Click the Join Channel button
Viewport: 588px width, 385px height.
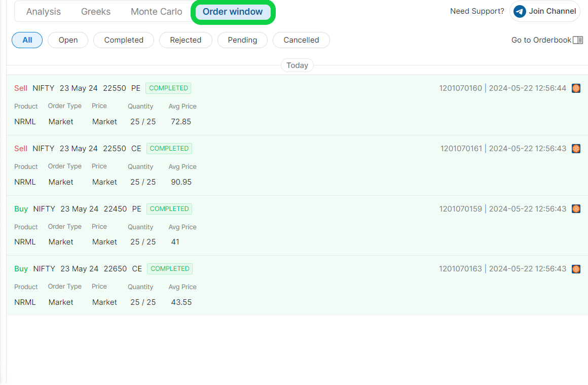tap(544, 11)
